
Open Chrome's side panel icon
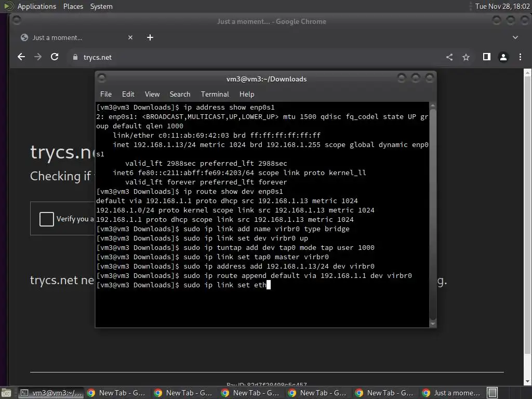pyautogui.click(x=486, y=57)
